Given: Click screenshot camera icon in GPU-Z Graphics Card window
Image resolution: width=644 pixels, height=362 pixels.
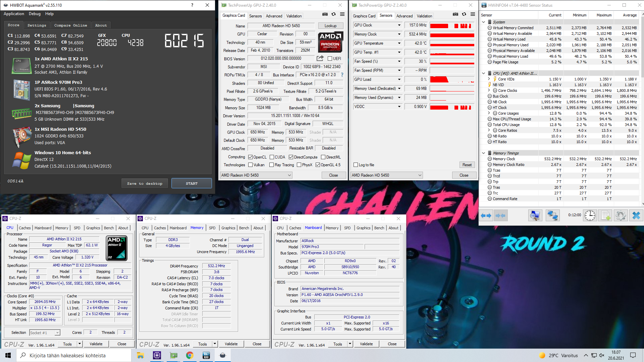Looking at the screenshot, I should coord(325,14).
